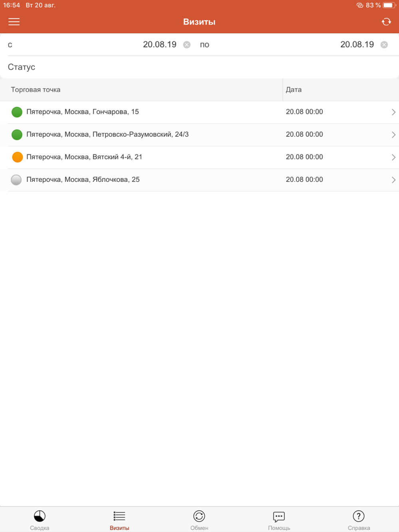The width and height of the screenshot is (399, 532).
Task: Open the start date field after 'с'
Action: (160, 45)
